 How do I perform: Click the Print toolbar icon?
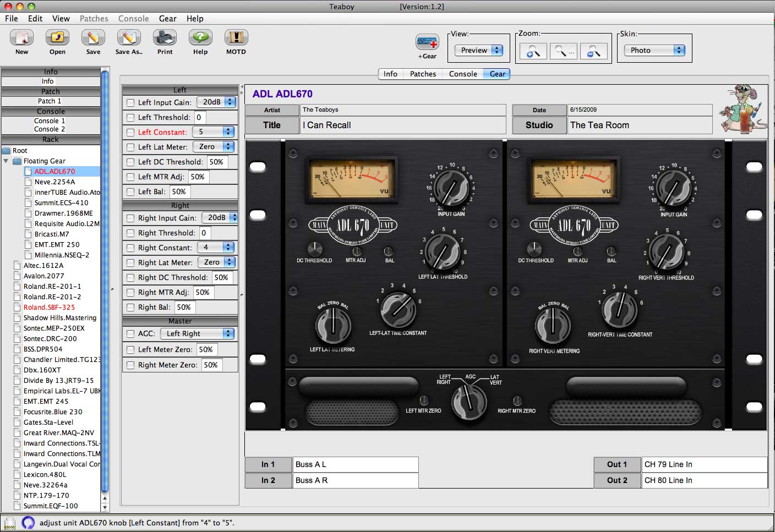tap(165, 38)
